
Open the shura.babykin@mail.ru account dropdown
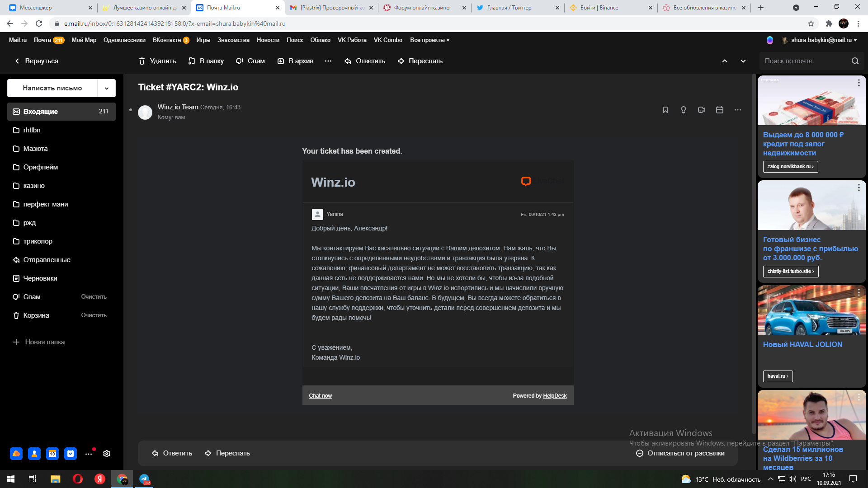click(824, 40)
